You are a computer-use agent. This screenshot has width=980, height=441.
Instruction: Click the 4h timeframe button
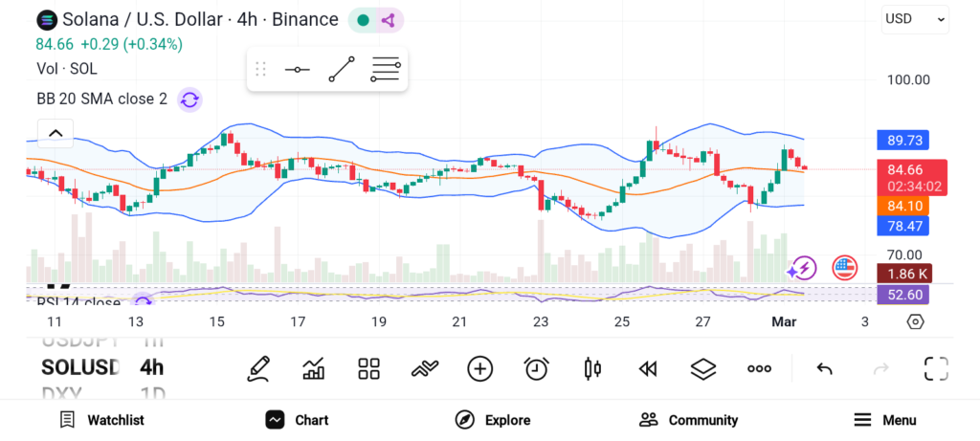(151, 367)
